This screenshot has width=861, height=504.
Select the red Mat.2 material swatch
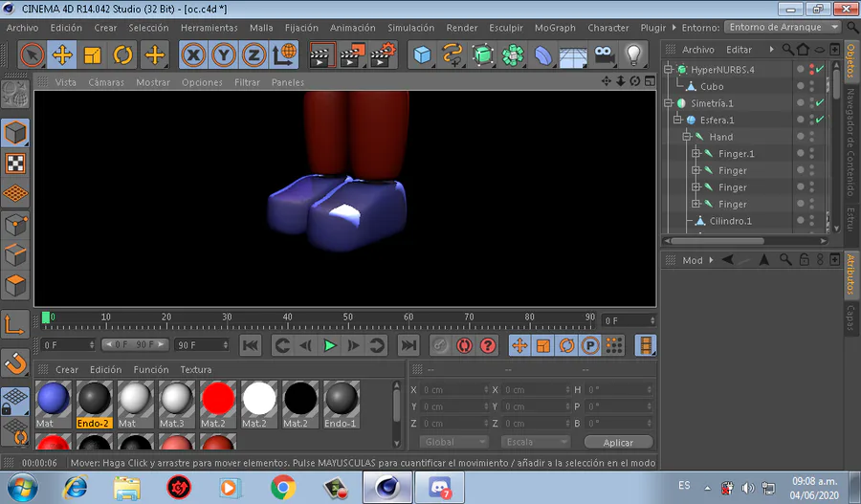pyautogui.click(x=218, y=405)
